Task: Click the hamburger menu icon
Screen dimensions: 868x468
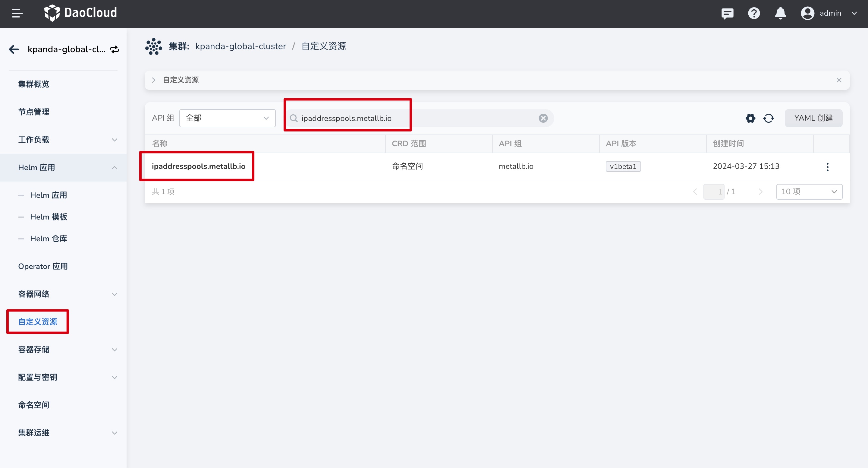Action: coord(17,14)
